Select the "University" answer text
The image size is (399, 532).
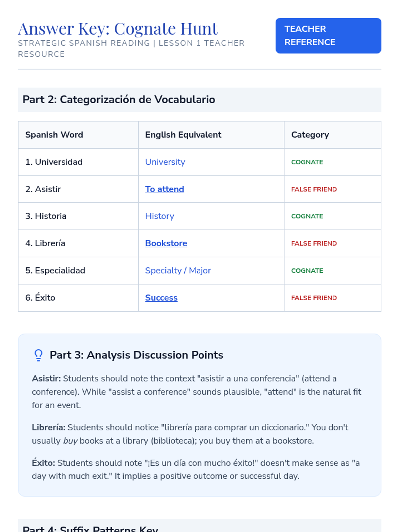[x=165, y=162]
